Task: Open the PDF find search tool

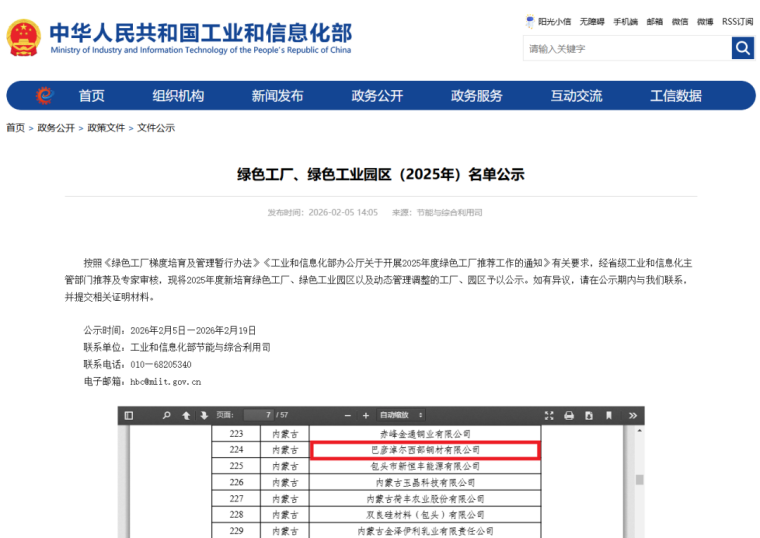Action: pyautogui.click(x=166, y=415)
